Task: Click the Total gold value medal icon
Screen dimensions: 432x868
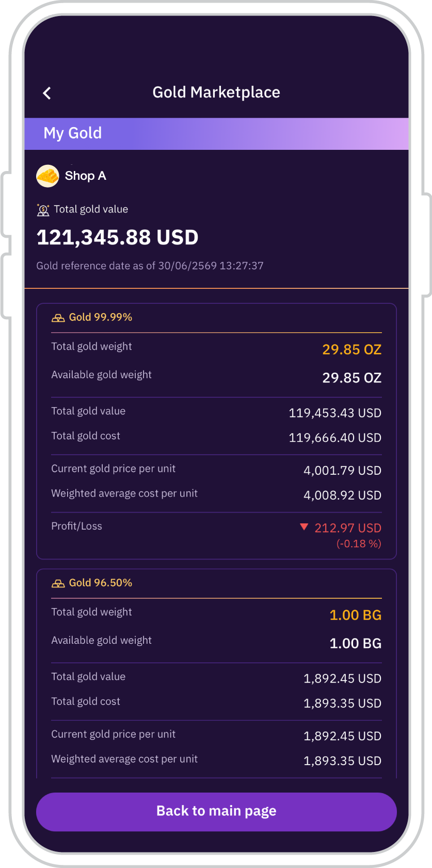Action: click(43, 210)
